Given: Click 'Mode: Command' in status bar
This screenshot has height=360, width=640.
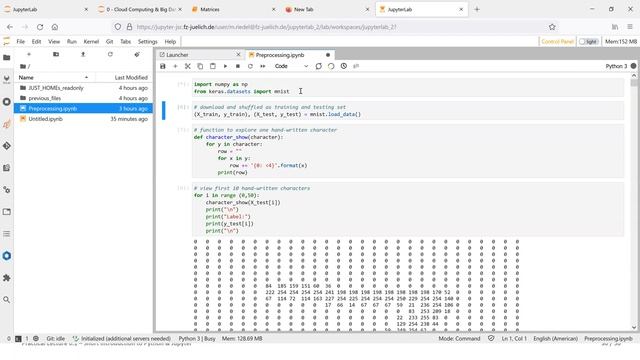Looking at the screenshot, I should pos(459,339).
